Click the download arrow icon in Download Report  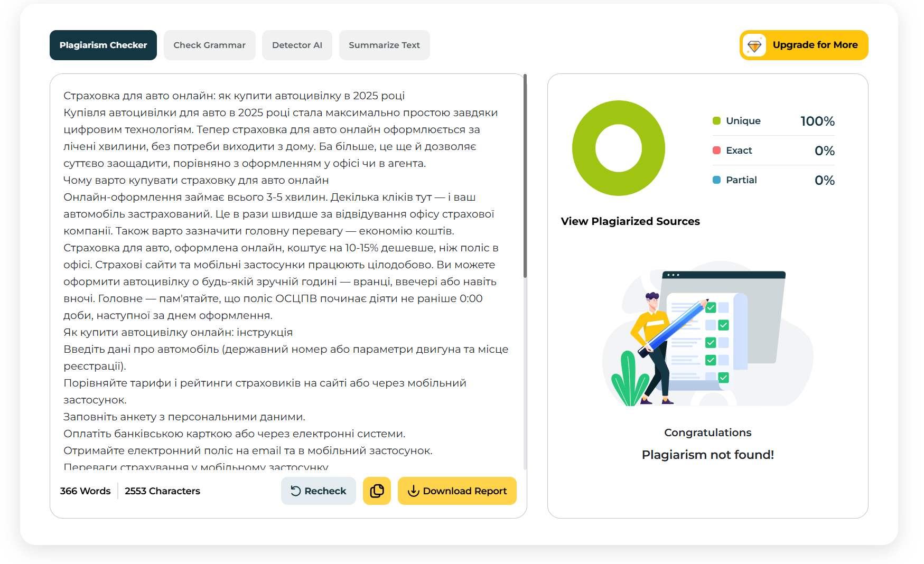[x=413, y=491]
